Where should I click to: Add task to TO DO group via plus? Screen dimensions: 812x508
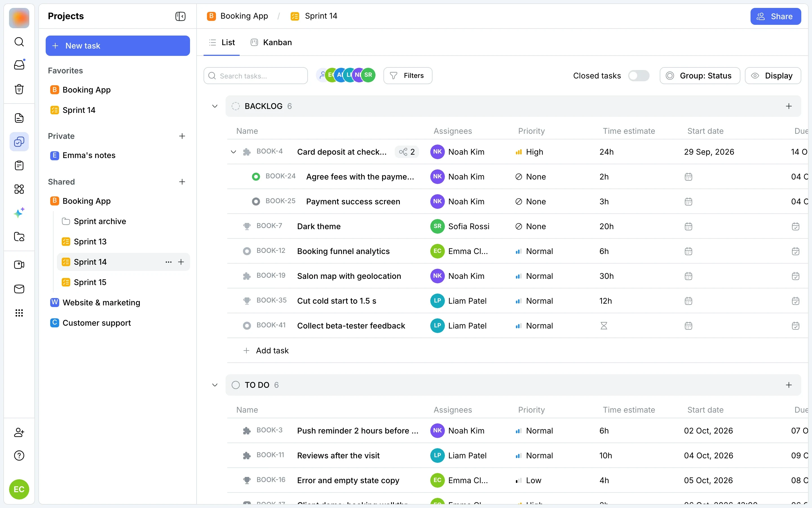[789, 385]
